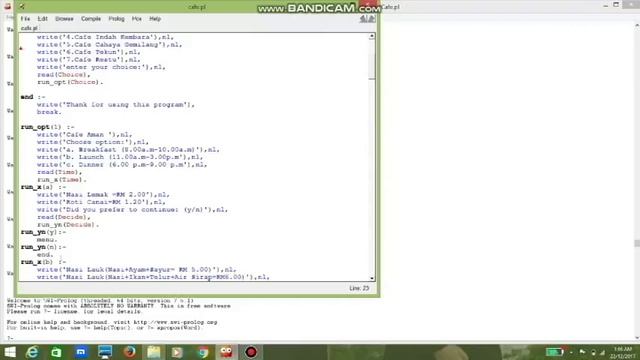Open the Prolog menu
The width and height of the screenshot is (640, 360).
pyautogui.click(x=116, y=19)
